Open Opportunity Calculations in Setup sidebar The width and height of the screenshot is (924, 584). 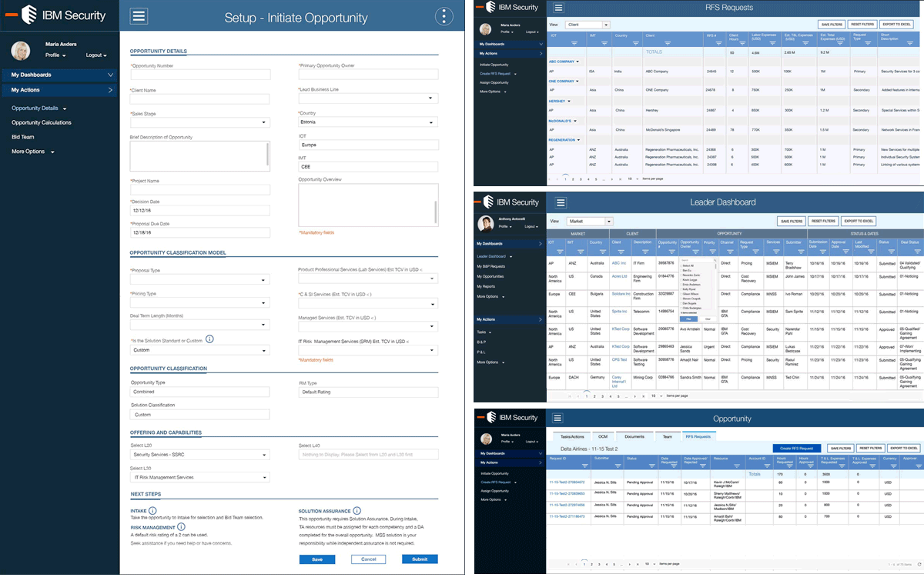tap(42, 122)
